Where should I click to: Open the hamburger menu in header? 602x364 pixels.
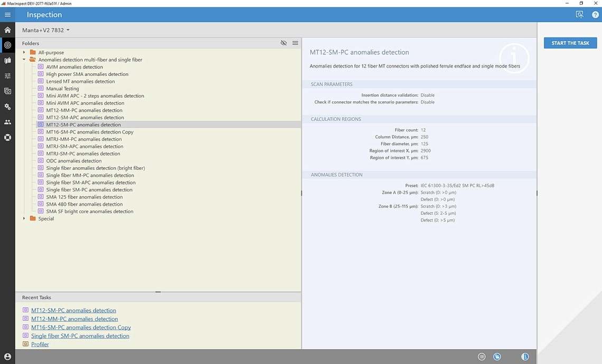pyautogui.click(x=7, y=15)
